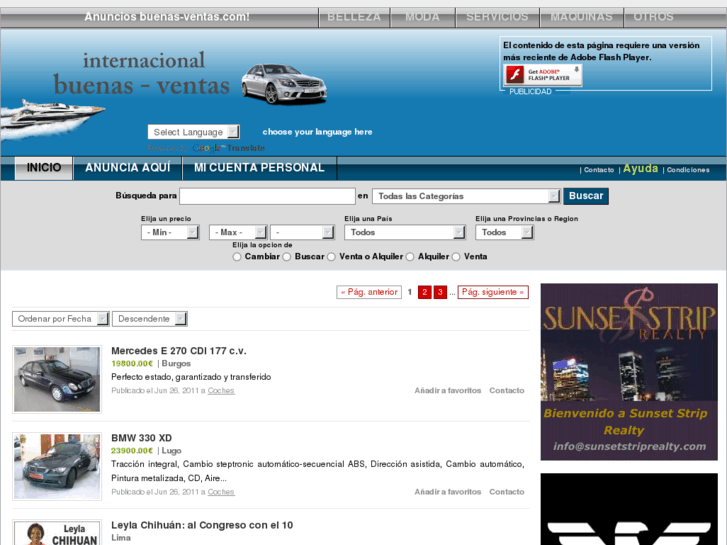
Task: Open the Coches category link under BMW
Action: (221, 492)
